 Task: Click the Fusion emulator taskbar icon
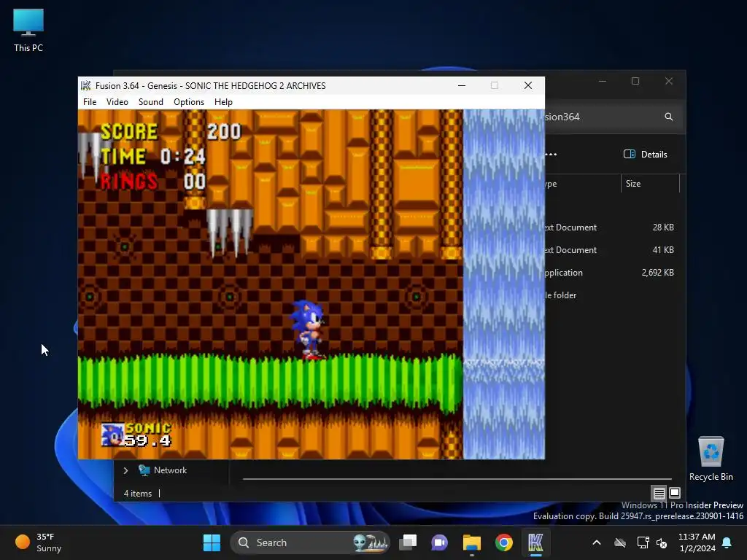click(x=535, y=542)
